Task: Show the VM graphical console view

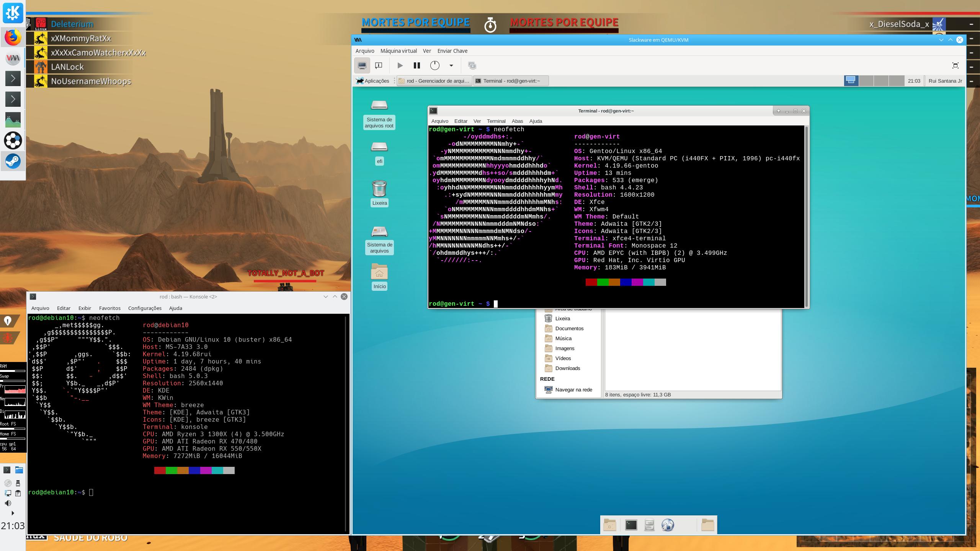Action: pyautogui.click(x=362, y=65)
